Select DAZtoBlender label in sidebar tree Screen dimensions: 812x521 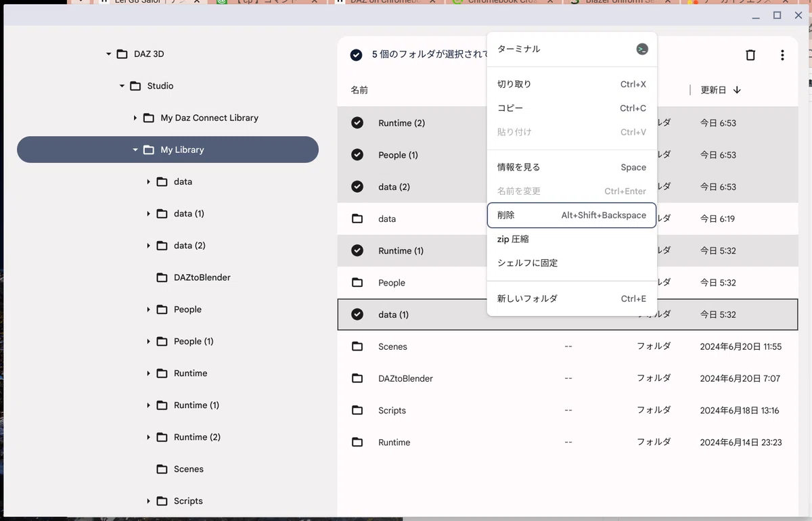202,277
